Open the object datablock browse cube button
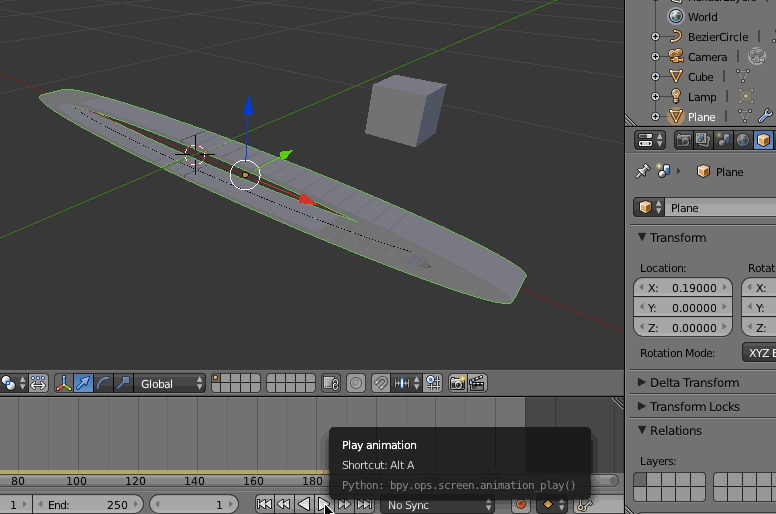 pyautogui.click(x=650, y=208)
